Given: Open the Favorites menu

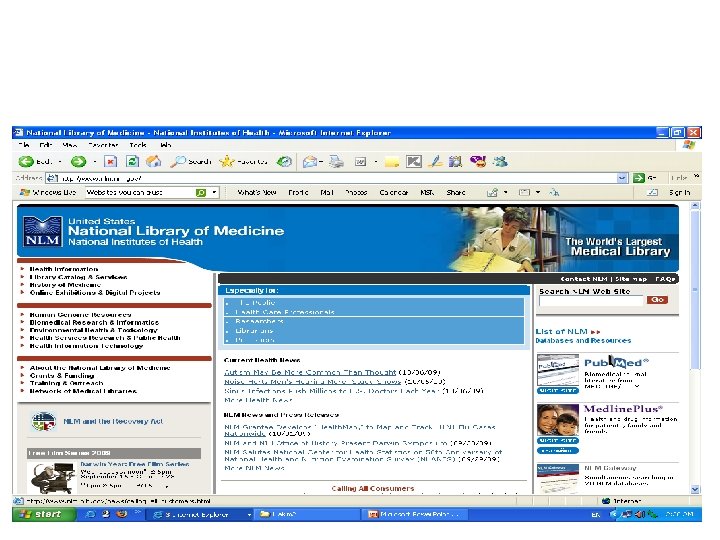Looking at the screenshot, I should [x=103, y=145].
